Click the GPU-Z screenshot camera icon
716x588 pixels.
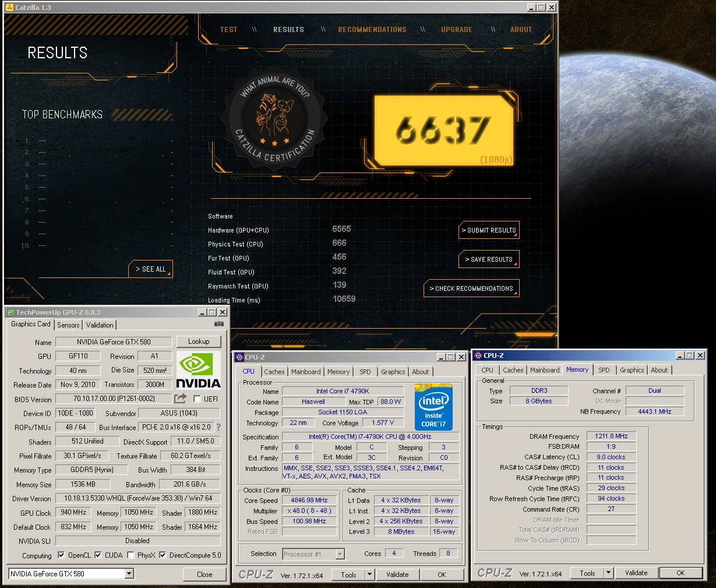point(219,323)
